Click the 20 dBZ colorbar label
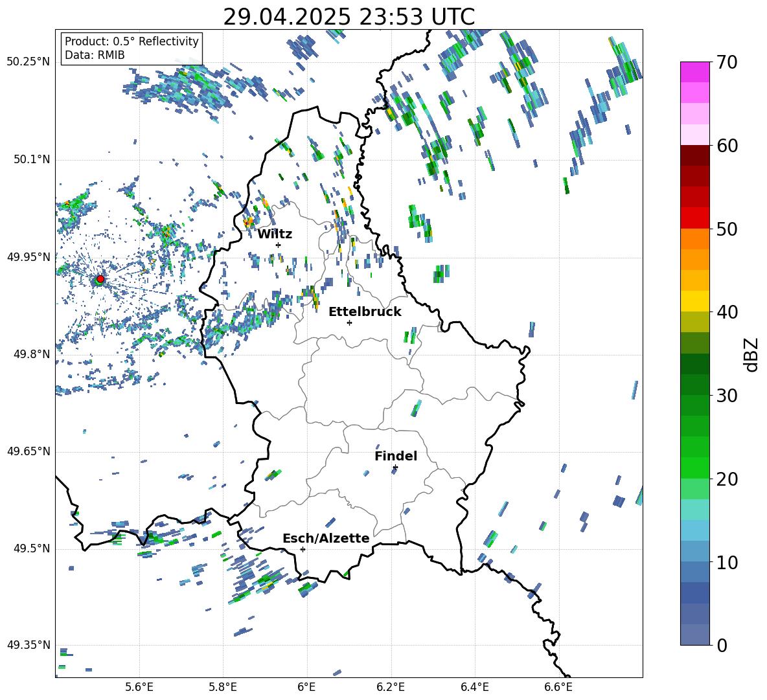Viewport: 767px width, 700px height. (x=727, y=479)
